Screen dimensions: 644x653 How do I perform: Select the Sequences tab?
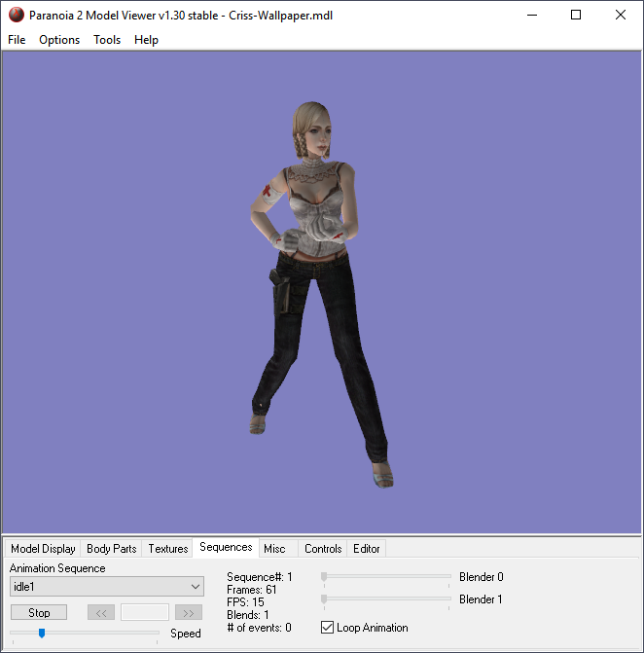(226, 547)
